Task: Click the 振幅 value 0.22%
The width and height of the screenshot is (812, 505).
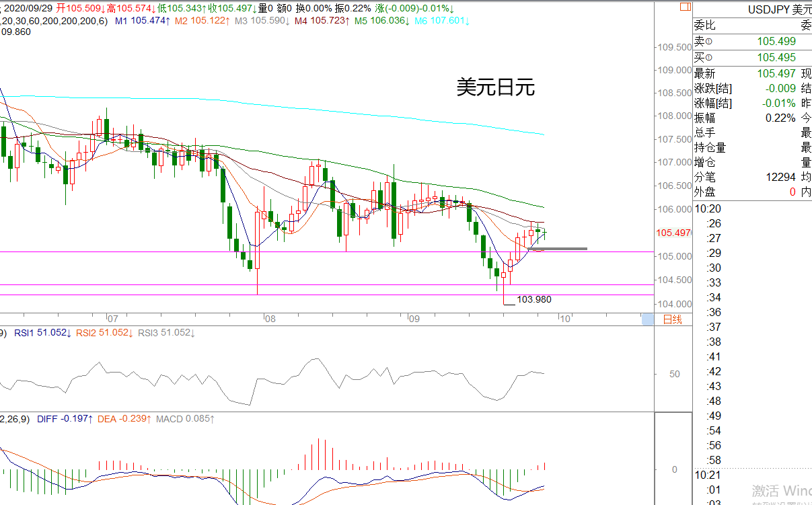Action: [780, 118]
